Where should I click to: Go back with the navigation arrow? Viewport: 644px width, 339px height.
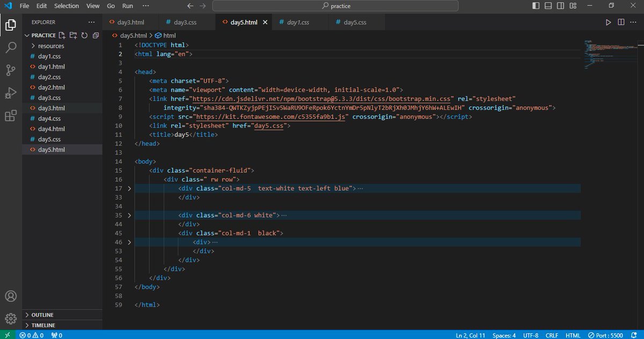point(191,6)
